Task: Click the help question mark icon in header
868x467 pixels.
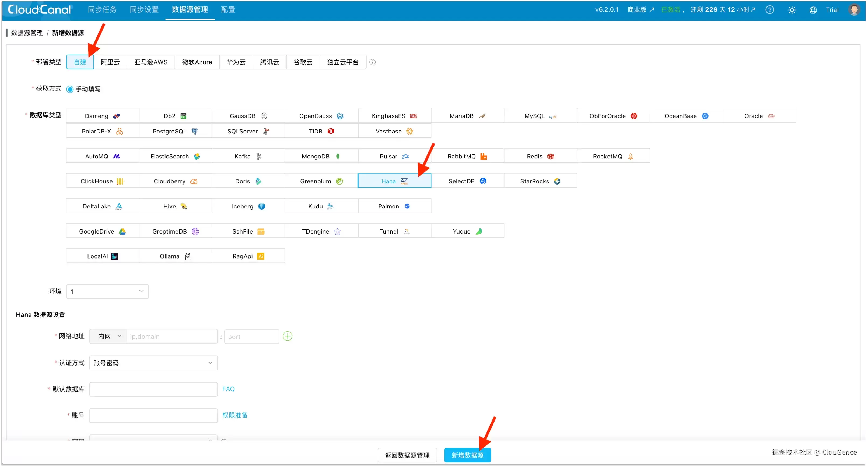Action: pos(770,10)
